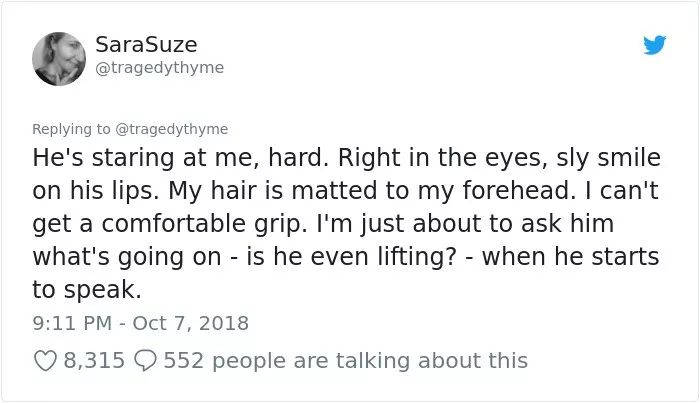The width and height of the screenshot is (700, 403).
Task: Open SaraSuze's profile picture
Action: (59, 58)
